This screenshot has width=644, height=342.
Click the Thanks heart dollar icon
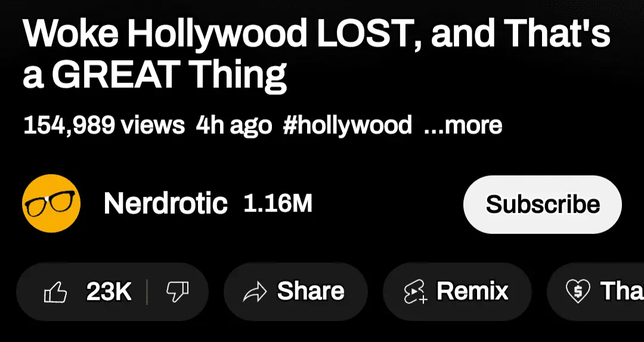click(577, 292)
